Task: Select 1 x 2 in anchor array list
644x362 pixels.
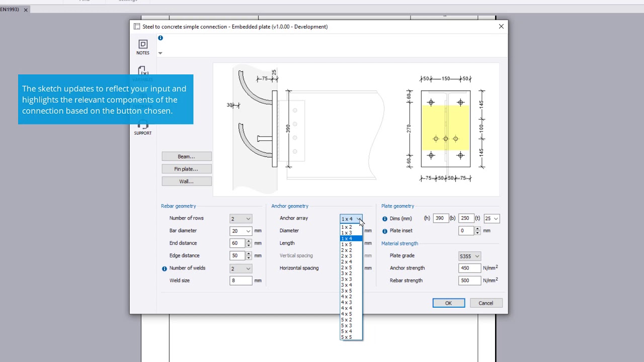Action: (351, 227)
